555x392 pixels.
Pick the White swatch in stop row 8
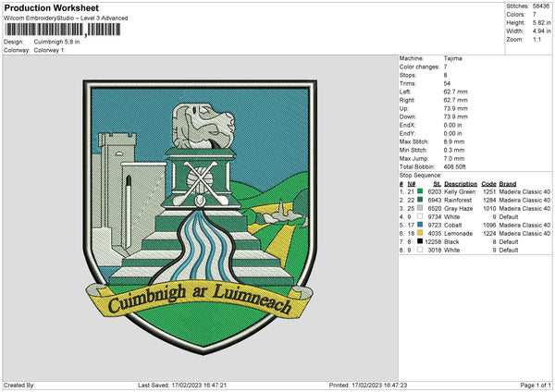420,250
